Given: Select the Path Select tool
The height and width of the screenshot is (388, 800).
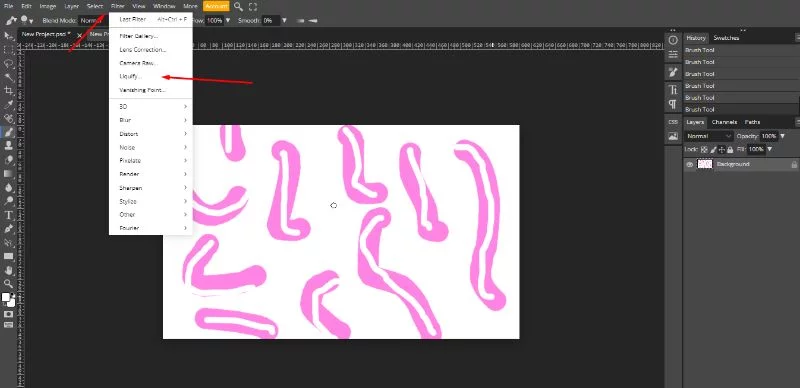Looking at the screenshot, I should pyautogui.click(x=9, y=242).
